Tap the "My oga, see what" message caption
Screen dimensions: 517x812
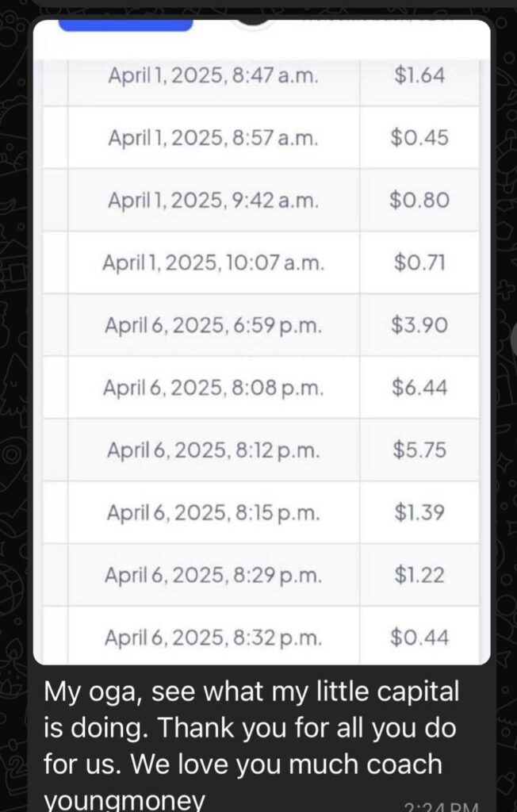point(251,745)
